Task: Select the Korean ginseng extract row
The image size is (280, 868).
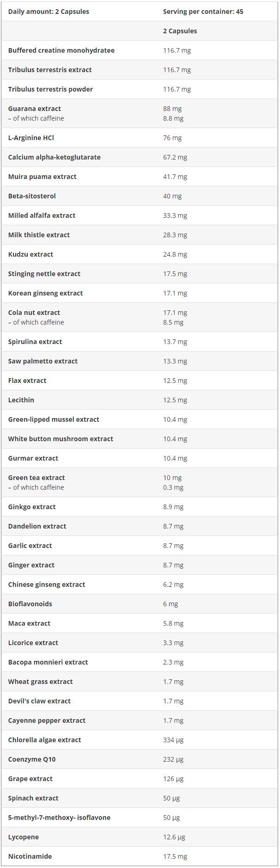Action: pos(140,293)
